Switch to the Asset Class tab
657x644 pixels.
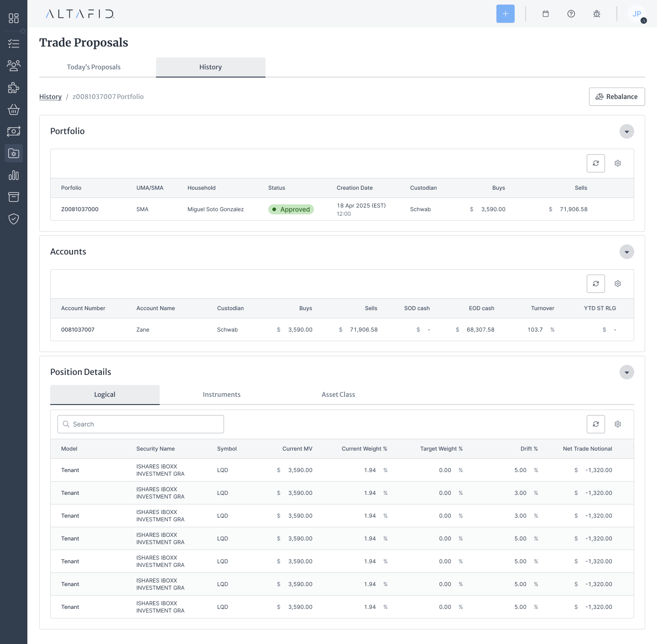click(338, 395)
